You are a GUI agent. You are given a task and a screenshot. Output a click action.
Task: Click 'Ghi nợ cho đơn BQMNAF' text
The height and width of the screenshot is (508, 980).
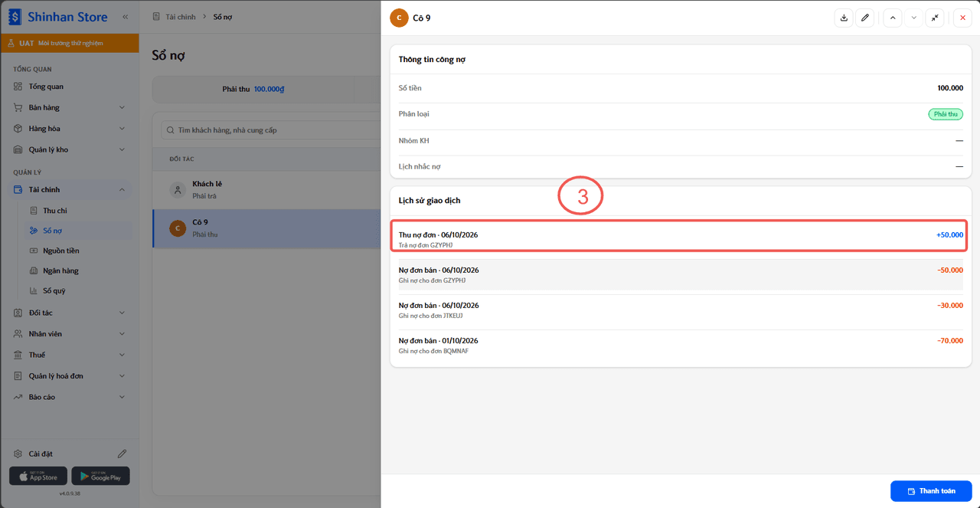coord(433,351)
